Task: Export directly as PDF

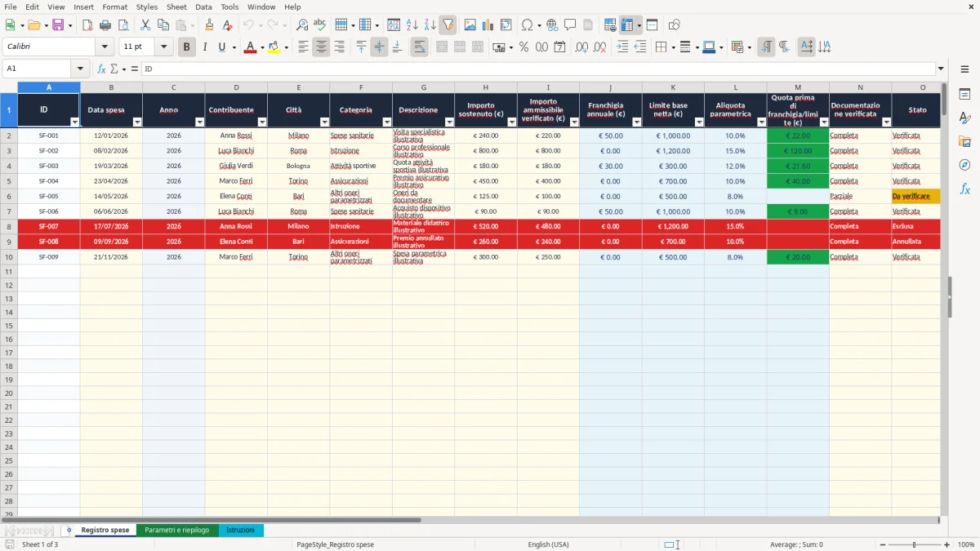Action: pyautogui.click(x=87, y=25)
